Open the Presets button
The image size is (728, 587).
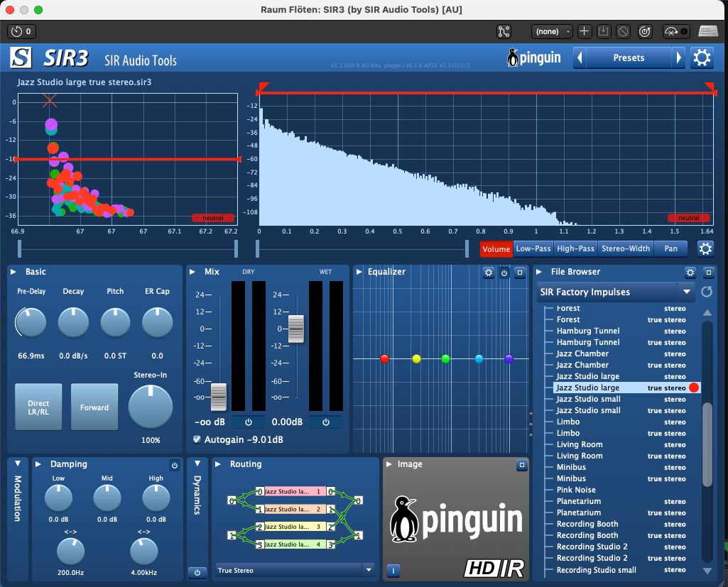[629, 58]
